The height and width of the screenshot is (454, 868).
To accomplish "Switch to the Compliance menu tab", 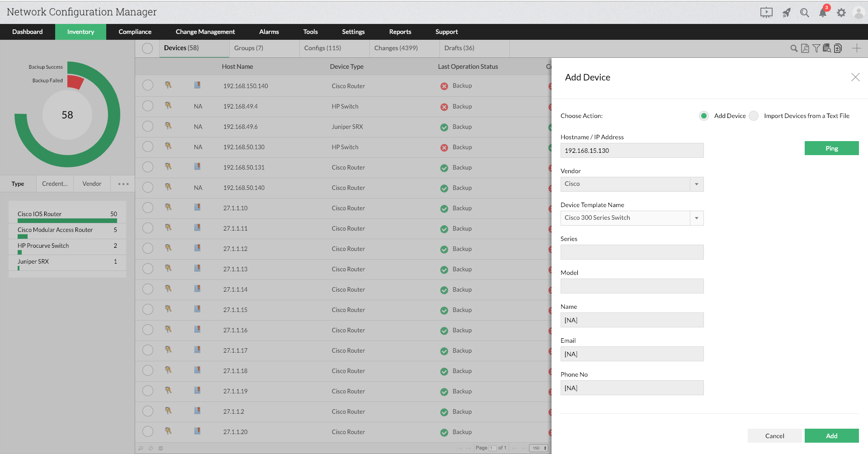I will (x=135, y=32).
